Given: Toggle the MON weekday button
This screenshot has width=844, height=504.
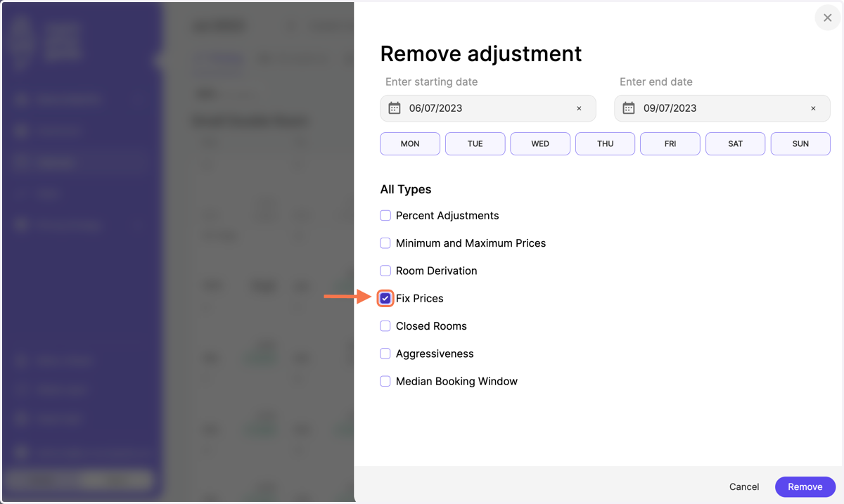Looking at the screenshot, I should 410,143.
